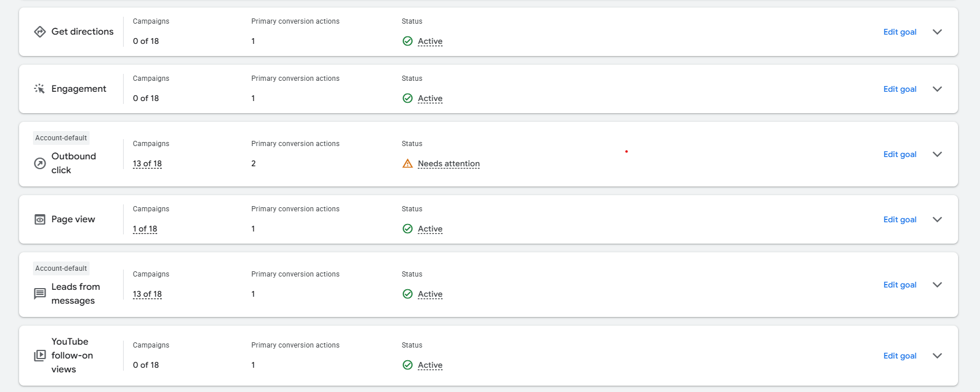Edit goal for Outbound click
The width and height of the screenshot is (980, 392).
pyautogui.click(x=900, y=154)
